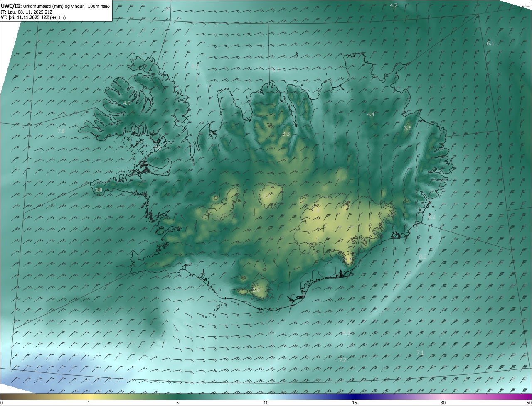Click the small Grímsey island outline
This screenshot has height=406, width=532.
(297, 54)
